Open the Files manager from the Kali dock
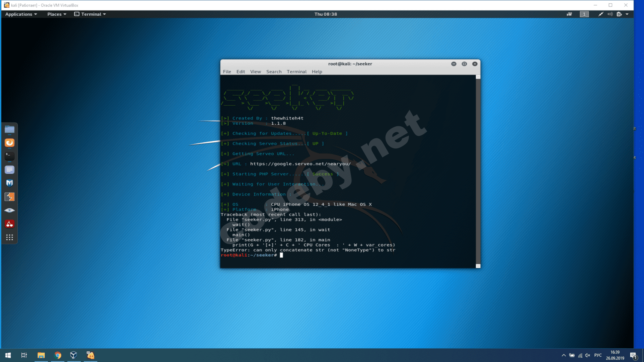Viewport: 644px width, 362px height. [10, 130]
